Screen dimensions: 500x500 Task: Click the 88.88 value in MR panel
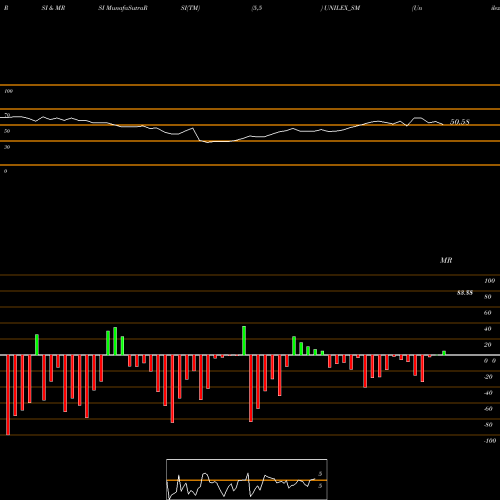point(465,293)
